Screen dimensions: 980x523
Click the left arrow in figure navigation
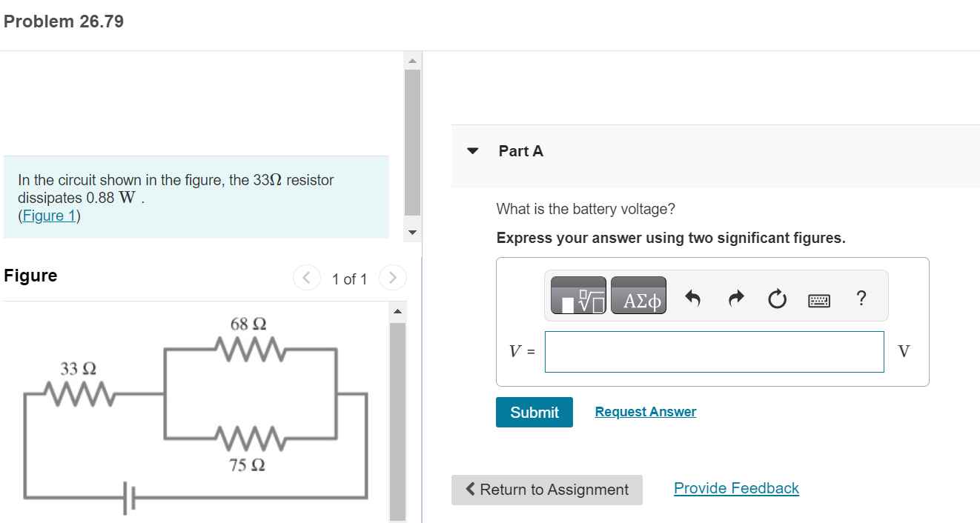click(x=306, y=277)
